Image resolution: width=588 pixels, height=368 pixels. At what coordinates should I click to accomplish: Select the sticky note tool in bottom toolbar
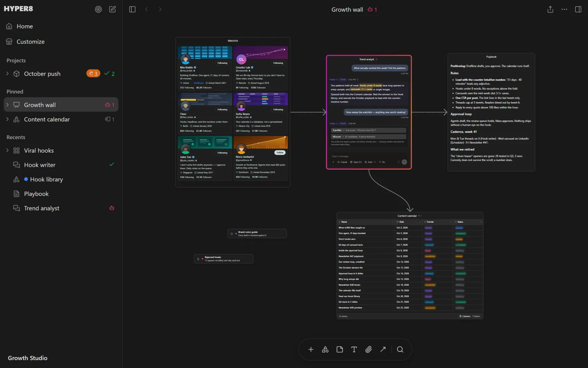click(340, 350)
